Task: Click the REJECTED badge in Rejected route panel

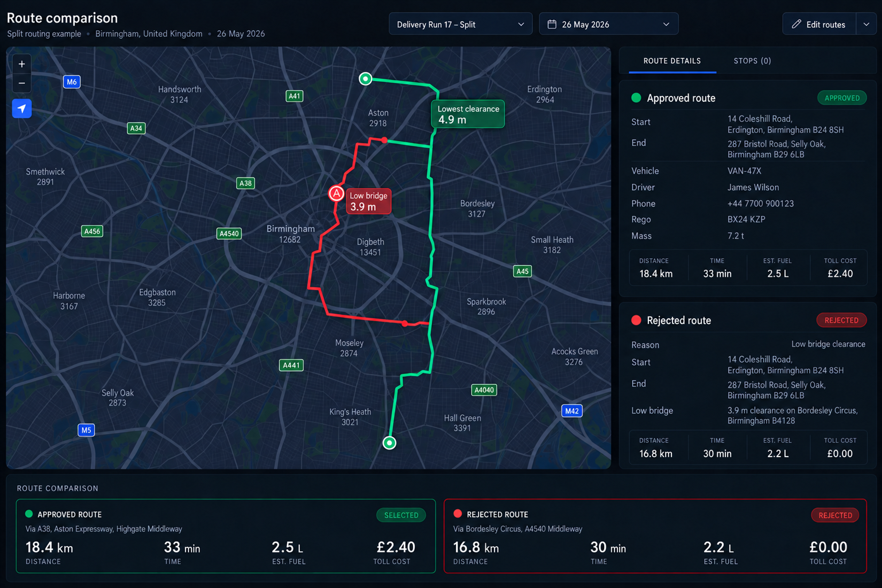Action: (x=842, y=320)
